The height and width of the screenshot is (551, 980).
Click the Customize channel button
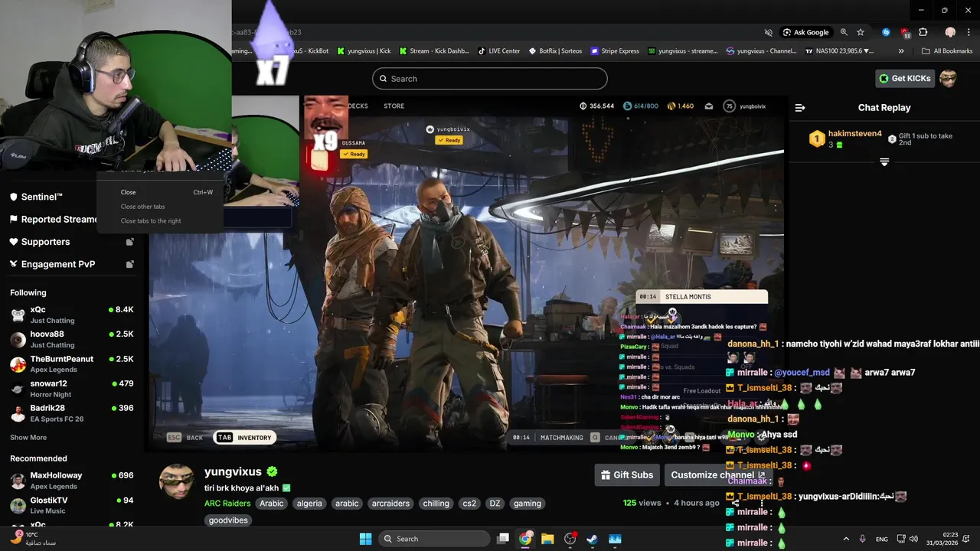[x=718, y=475]
